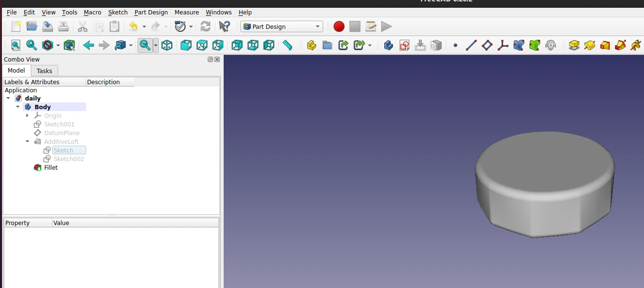Click the 3D cylinder model in viewport

tap(544, 184)
